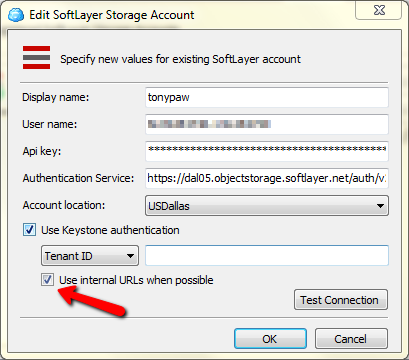Screen dimensions: 409x360
Task: Confirm changes with the OK button
Action: click(270, 339)
